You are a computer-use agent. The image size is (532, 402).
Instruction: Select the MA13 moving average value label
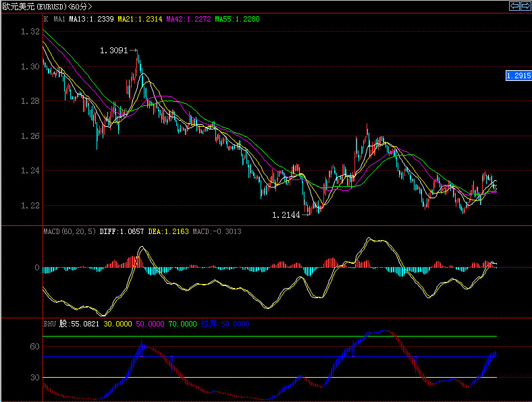click(x=91, y=19)
